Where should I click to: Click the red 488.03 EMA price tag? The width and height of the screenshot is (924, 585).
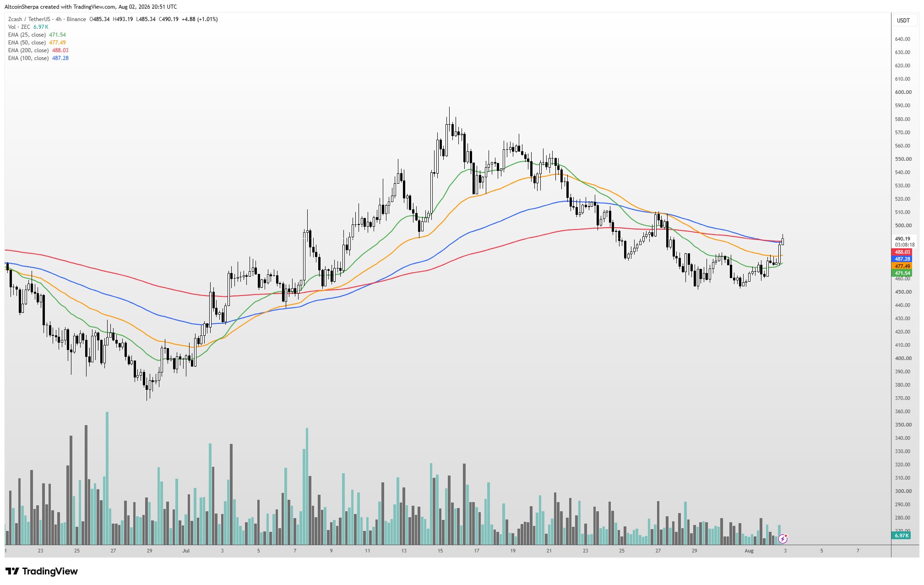tap(902, 252)
